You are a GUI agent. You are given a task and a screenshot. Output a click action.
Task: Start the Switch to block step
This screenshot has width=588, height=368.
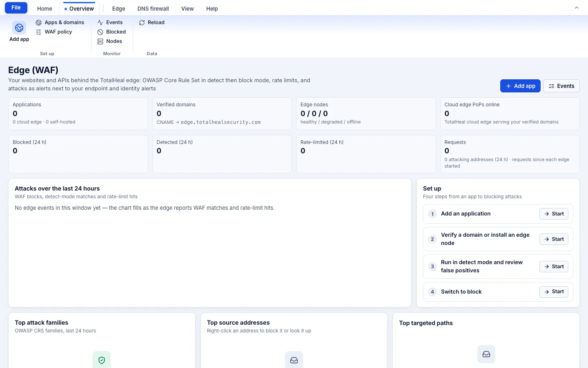(x=554, y=292)
